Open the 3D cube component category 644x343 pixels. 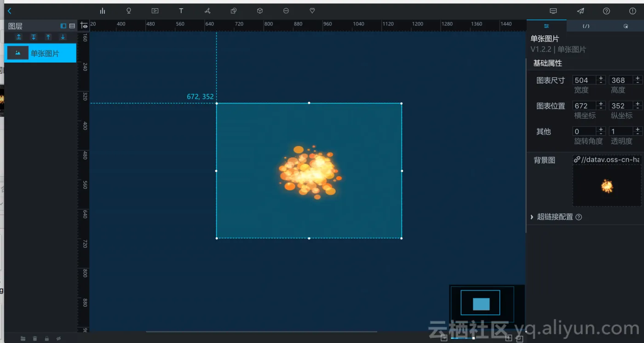click(x=260, y=11)
